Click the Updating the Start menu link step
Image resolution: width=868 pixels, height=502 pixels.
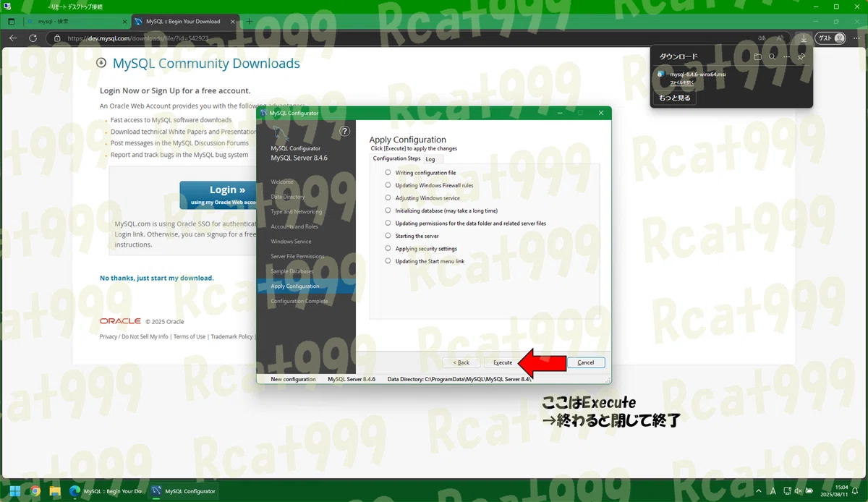pyautogui.click(x=430, y=261)
